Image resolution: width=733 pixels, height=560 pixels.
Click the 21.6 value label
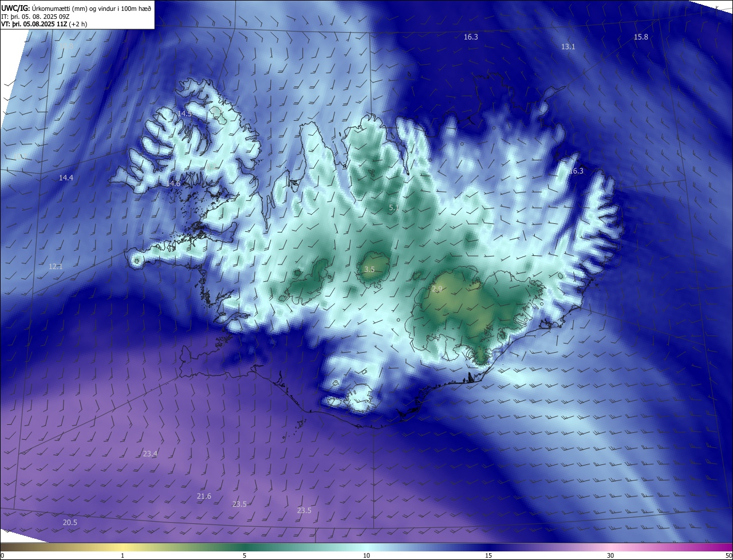[204, 496]
